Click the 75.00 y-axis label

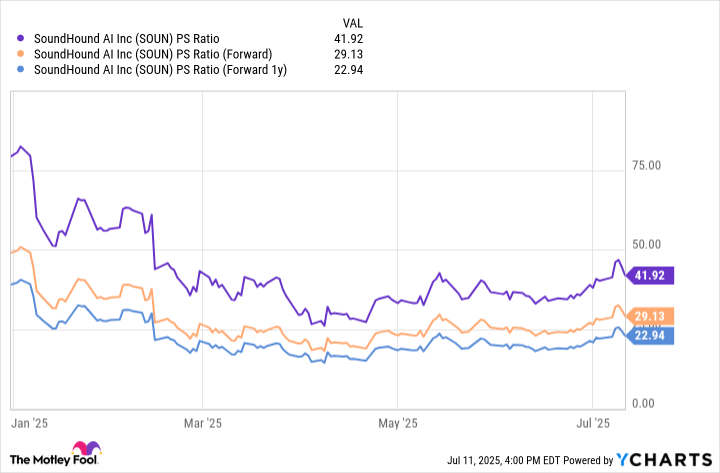tap(647, 166)
